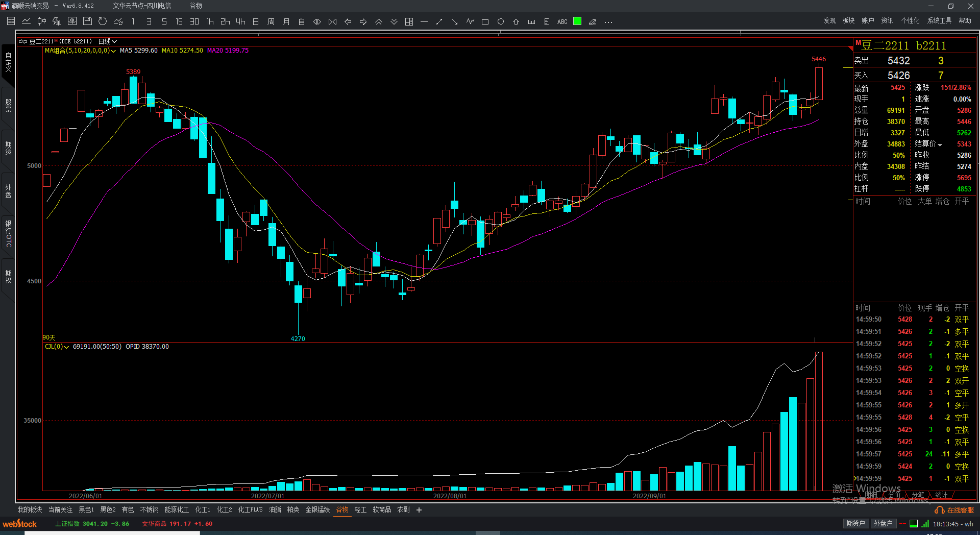Switch to the 15-minute period
The width and height of the screenshot is (980, 535).
tap(179, 21)
